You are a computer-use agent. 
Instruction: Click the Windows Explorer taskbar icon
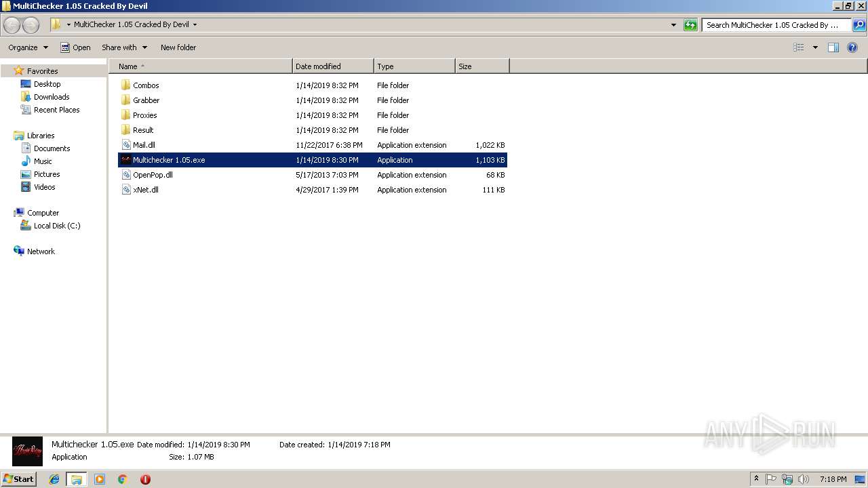77,479
